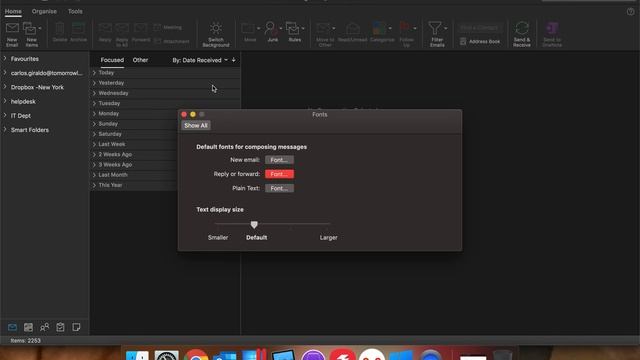
Task: Expand the Wednesday message group
Action: tap(94, 93)
